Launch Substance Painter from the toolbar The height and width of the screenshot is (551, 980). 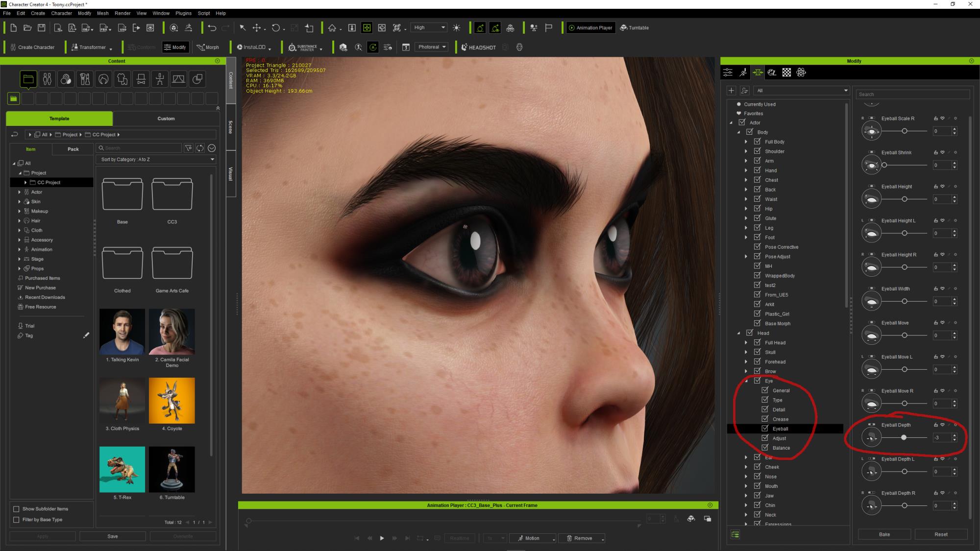(305, 48)
